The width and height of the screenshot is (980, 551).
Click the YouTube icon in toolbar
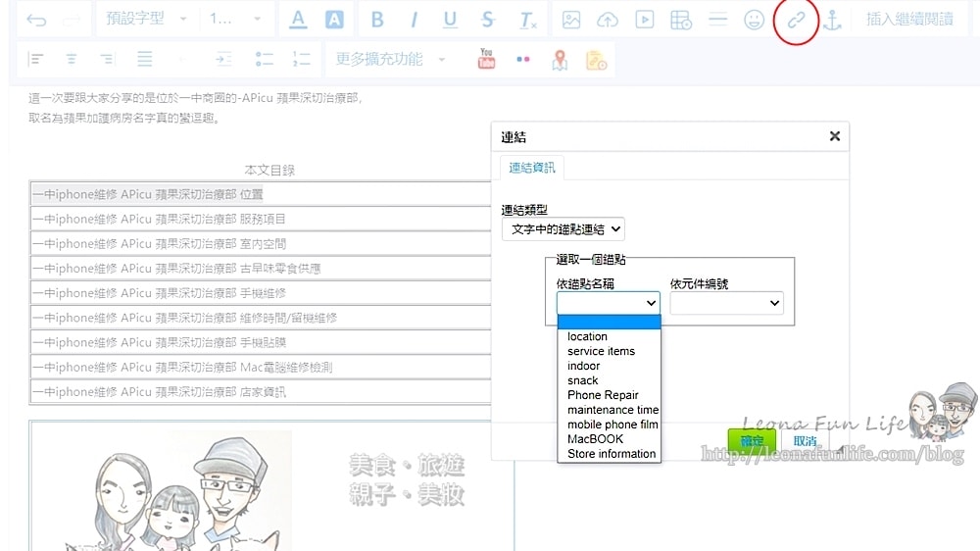click(x=486, y=60)
